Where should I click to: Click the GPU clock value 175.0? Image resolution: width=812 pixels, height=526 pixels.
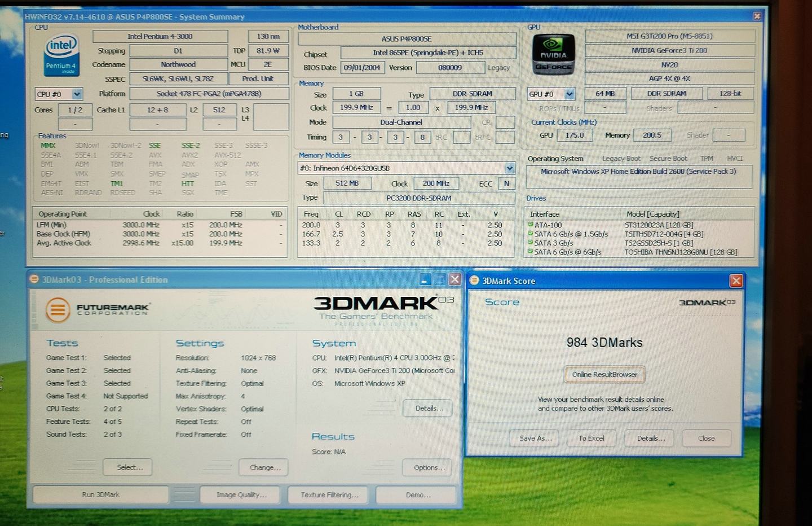click(x=575, y=135)
